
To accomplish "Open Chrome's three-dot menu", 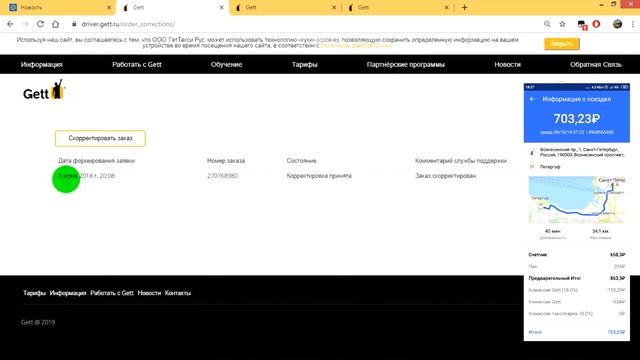I will (x=632, y=24).
